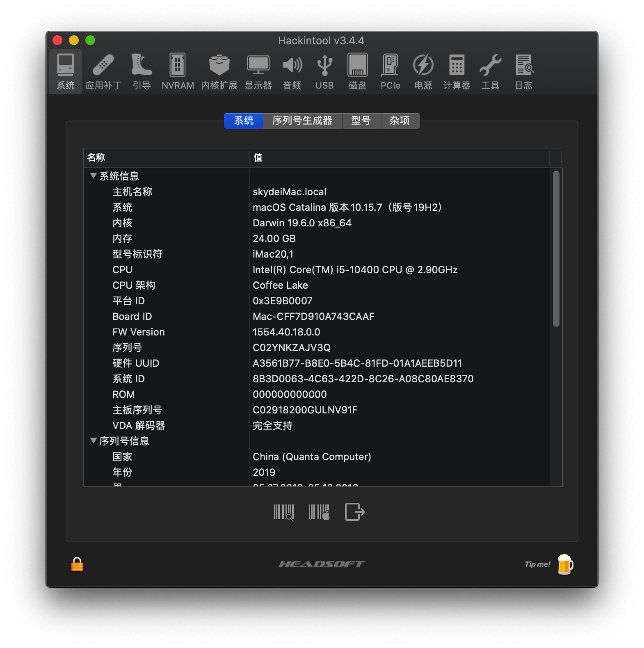Select the 国家 row
Screen dimensions: 644x648
[316, 456]
